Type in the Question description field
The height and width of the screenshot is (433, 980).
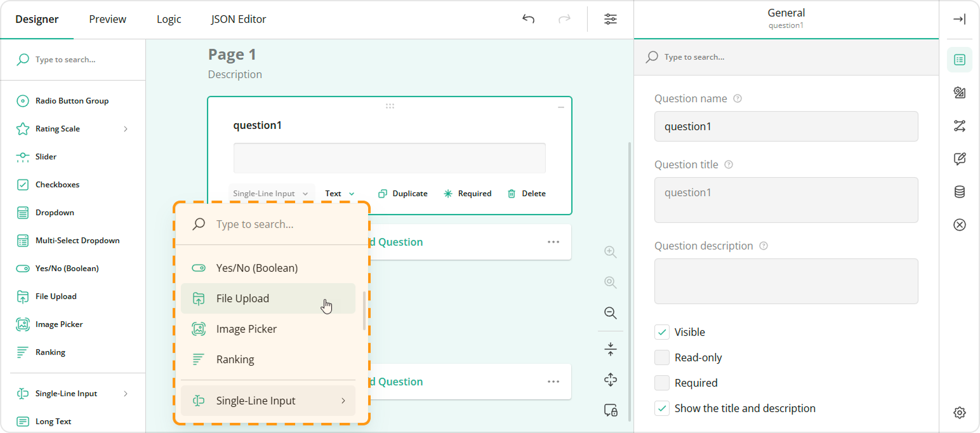786,281
